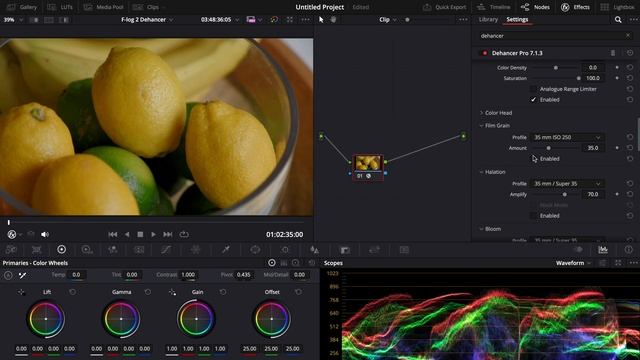Open the Lightbox view
The width and height of the screenshot is (640, 360).
click(x=617, y=7)
